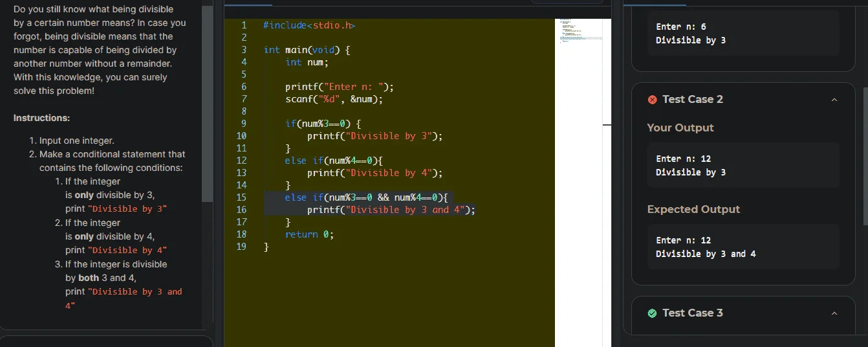This screenshot has width=868, height=347.
Task: Click line number 19 in the gutter
Action: (x=241, y=247)
